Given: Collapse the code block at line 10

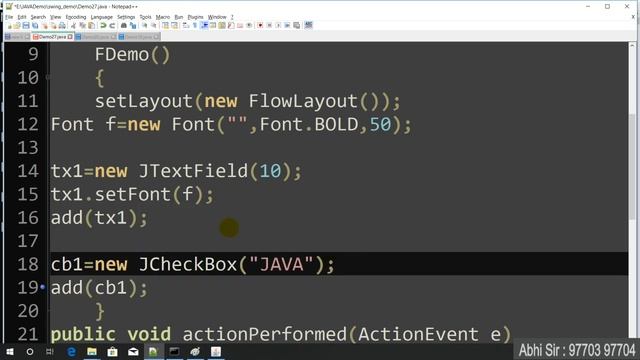Looking at the screenshot, I should tap(48, 77).
